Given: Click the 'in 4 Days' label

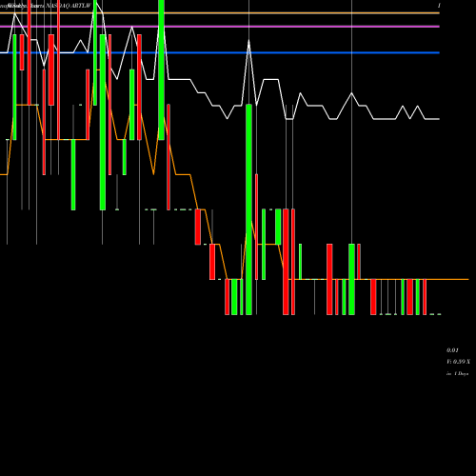Looking at the screenshot, I should [x=458, y=374].
